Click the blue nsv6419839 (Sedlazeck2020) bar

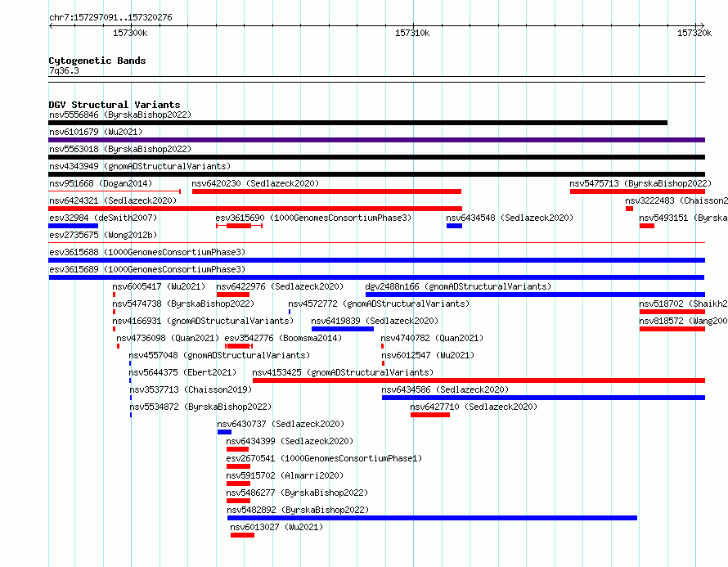tap(343, 329)
